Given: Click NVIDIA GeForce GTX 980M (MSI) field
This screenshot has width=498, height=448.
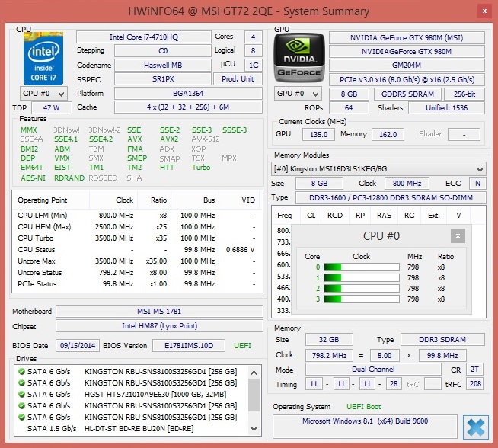Looking at the screenshot, I should [407, 38].
